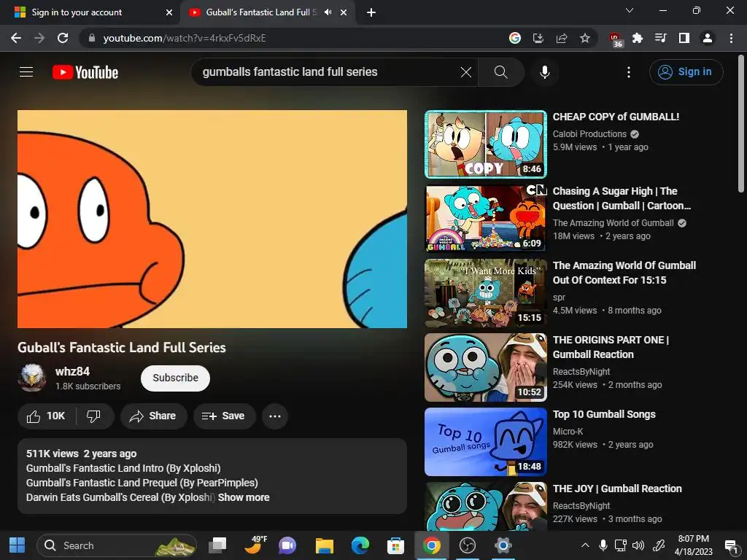Open THE JOY Gumball Reaction title
This screenshot has height=560, width=747.
(617, 489)
